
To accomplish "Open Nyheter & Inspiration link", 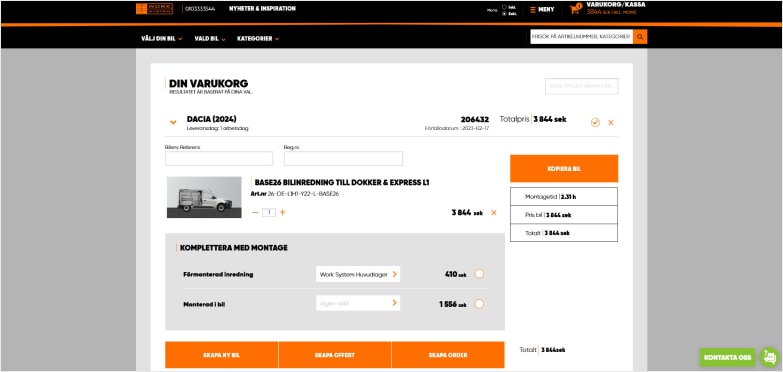I will pyautogui.click(x=262, y=8).
